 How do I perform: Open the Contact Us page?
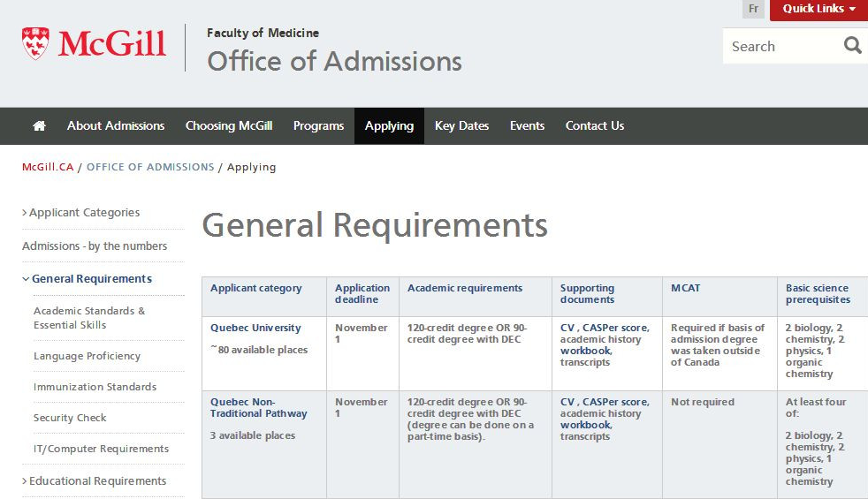tap(595, 126)
